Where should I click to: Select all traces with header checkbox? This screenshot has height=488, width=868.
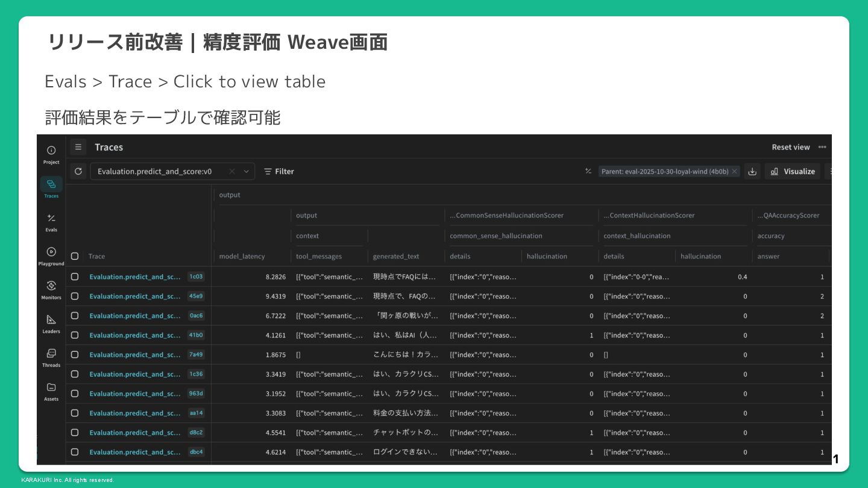[75, 256]
